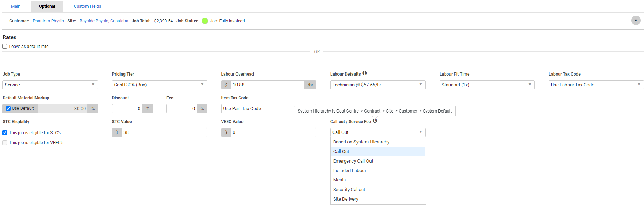Open the round header dropdown arrow button
The image size is (644, 207).
click(636, 21)
